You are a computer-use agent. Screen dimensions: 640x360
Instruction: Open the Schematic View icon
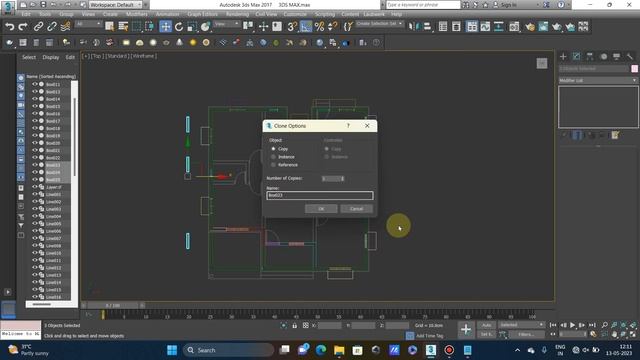(x=499, y=27)
